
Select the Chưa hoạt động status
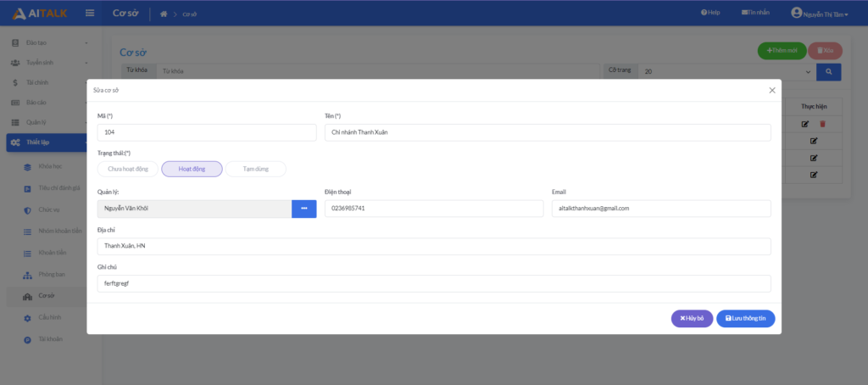click(128, 169)
